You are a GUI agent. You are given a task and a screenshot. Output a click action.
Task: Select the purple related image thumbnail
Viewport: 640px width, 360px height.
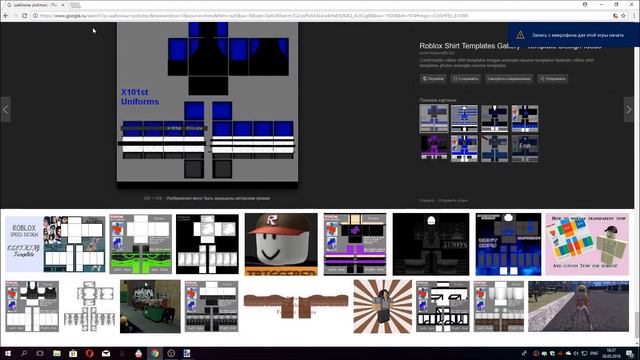click(x=433, y=148)
